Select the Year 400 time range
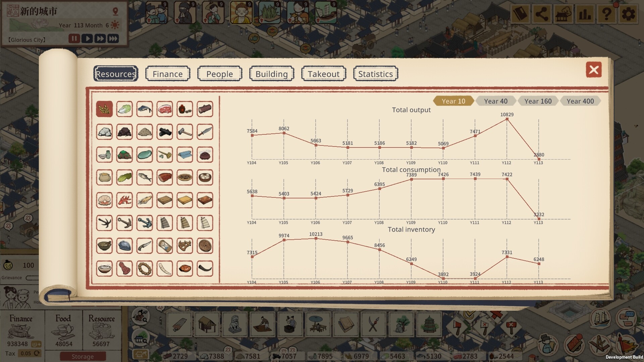This screenshot has width=644, height=362. tap(581, 101)
